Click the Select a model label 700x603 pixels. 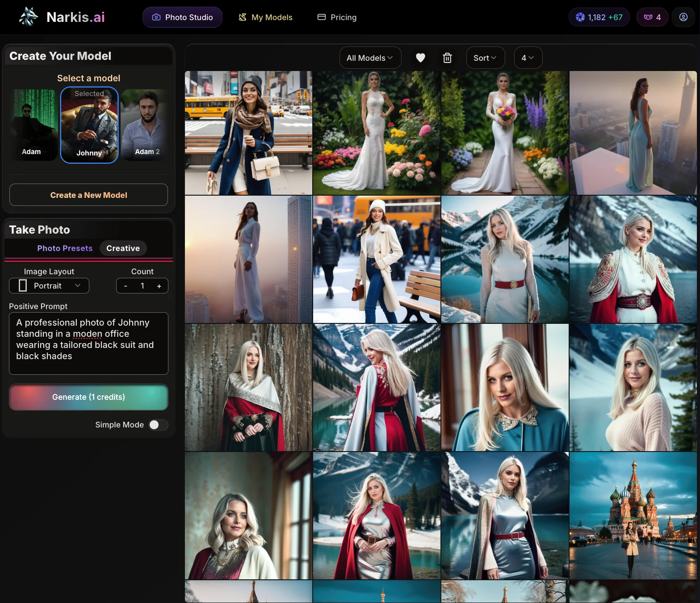[88, 78]
